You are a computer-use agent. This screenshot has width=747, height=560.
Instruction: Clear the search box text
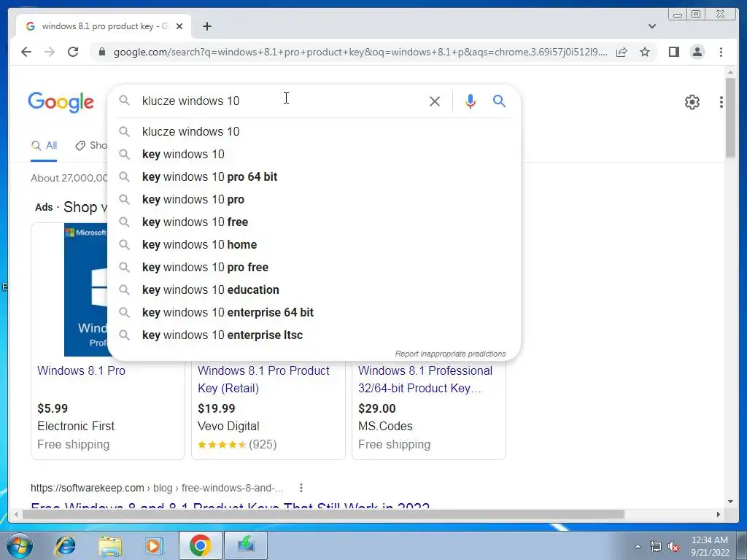click(x=435, y=101)
